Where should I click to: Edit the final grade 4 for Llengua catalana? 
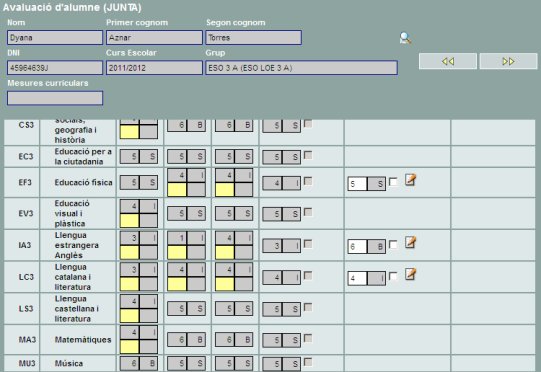pos(357,278)
